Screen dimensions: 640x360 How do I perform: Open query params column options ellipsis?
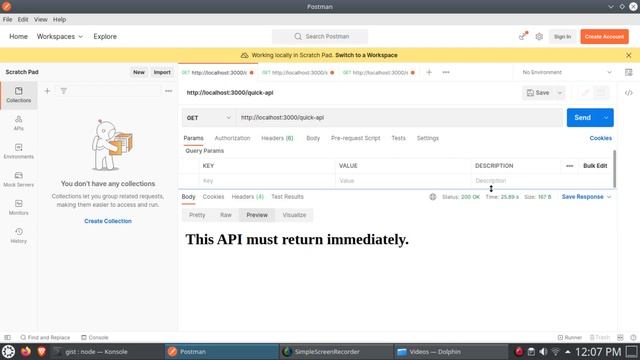point(570,166)
